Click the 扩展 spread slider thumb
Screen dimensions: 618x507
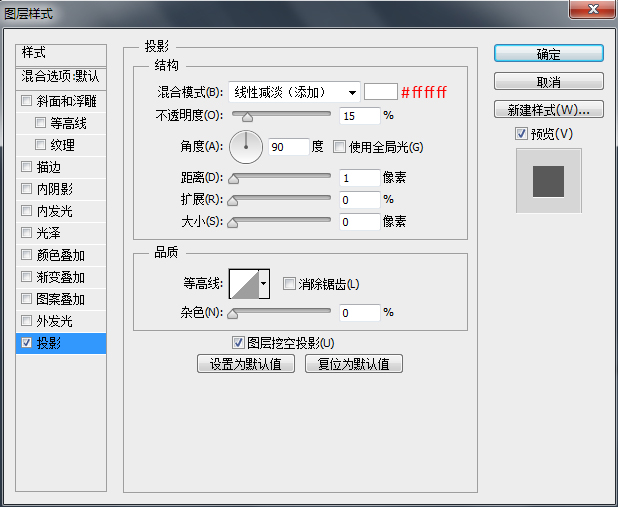pyautogui.click(x=233, y=201)
